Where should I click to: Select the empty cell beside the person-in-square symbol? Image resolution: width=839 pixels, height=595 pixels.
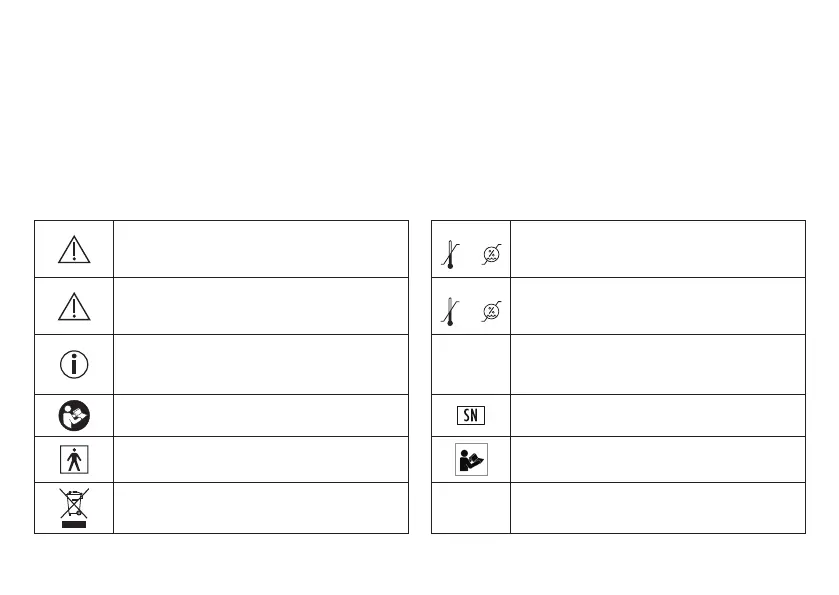(261, 459)
